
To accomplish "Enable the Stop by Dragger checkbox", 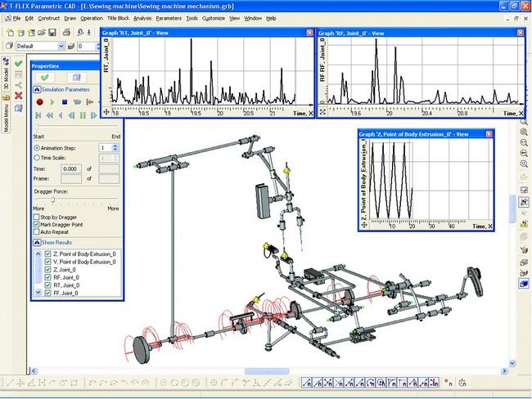I will [x=36, y=217].
